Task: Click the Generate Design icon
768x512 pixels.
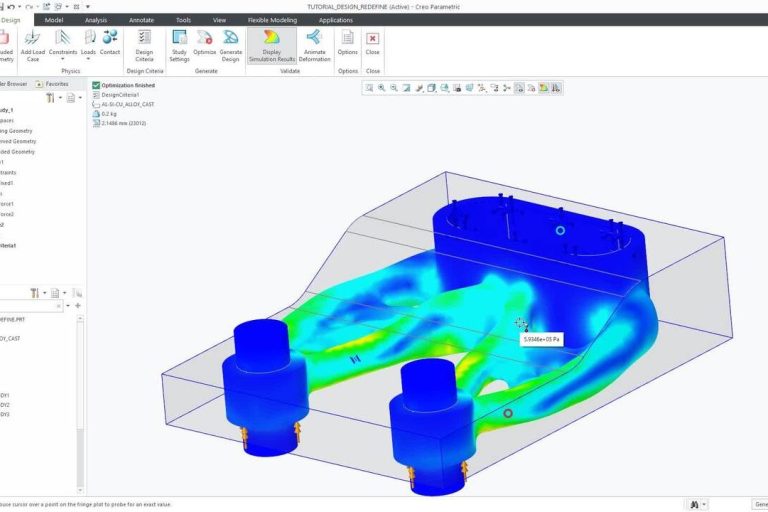Action: point(231,44)
